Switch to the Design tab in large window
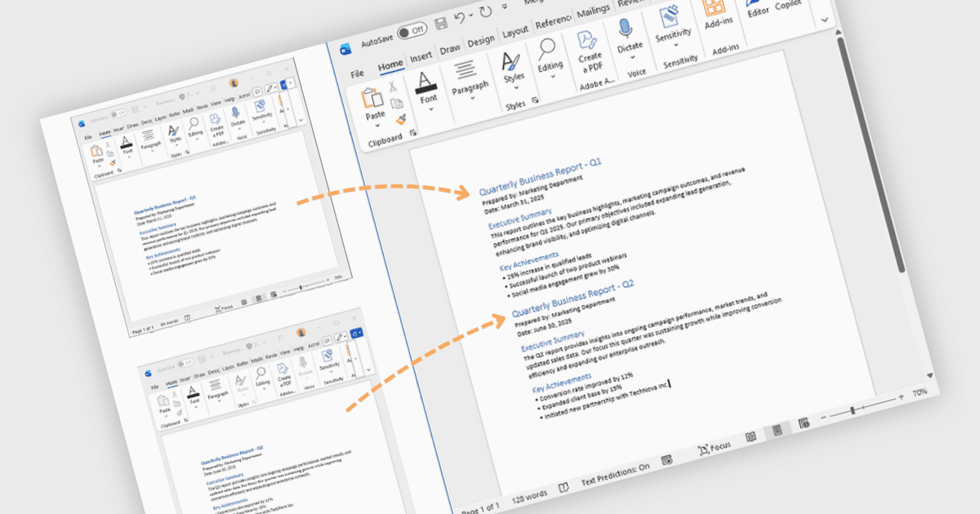980x514 pixels. (481, 41)
